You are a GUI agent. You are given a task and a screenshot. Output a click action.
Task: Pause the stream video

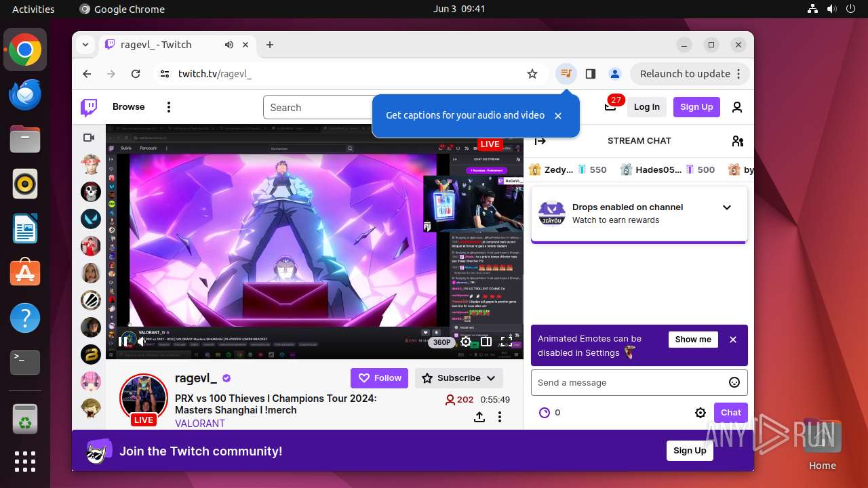(x=123, y=342)
